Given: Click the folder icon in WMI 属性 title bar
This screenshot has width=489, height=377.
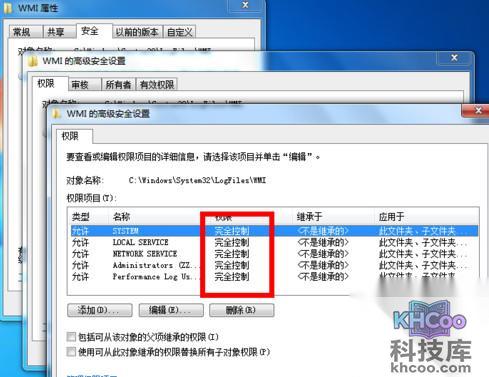Looking at the screenshot, I should pos(7,7).
